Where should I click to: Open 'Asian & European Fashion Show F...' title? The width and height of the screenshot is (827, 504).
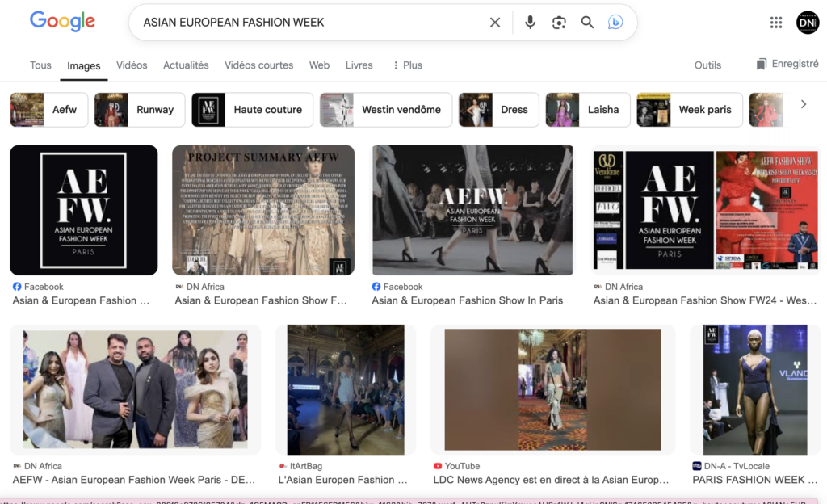coord(261,300)
